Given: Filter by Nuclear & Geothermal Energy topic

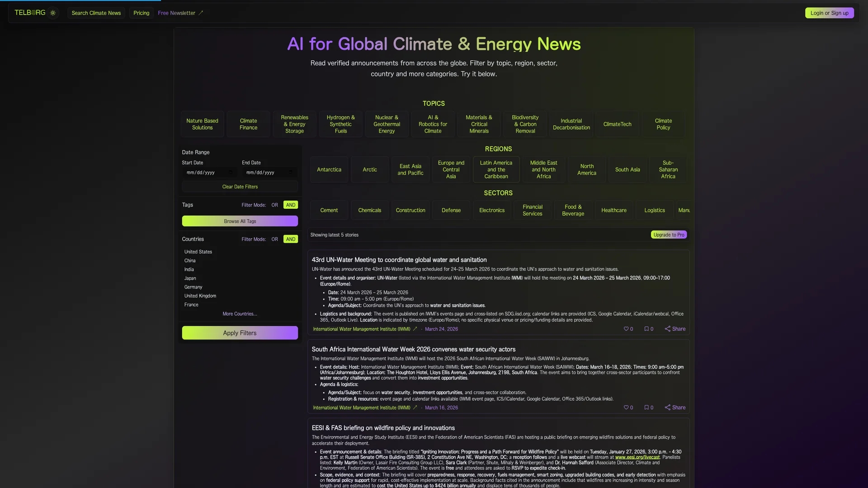Looking at the screenshot, I should (x=387, y=124).
